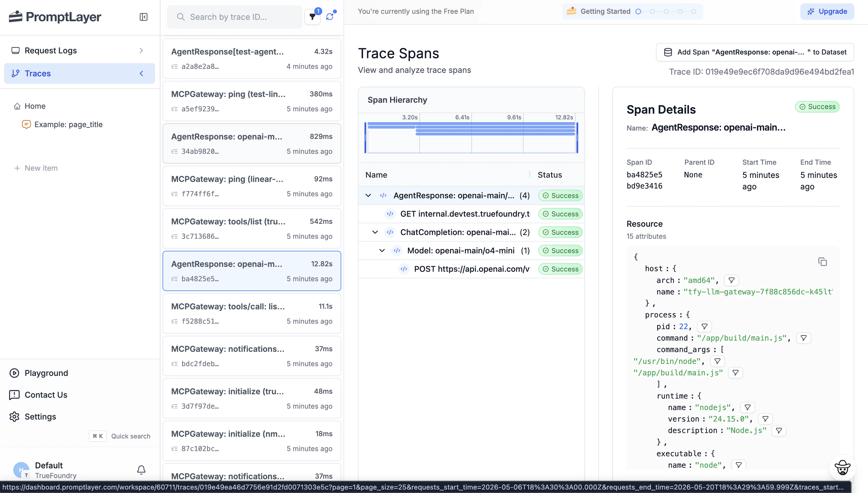Open trace MCPGateway: notifications... bdc2fdeb
This screenshot has height=493, width=868.
(252, 356)
